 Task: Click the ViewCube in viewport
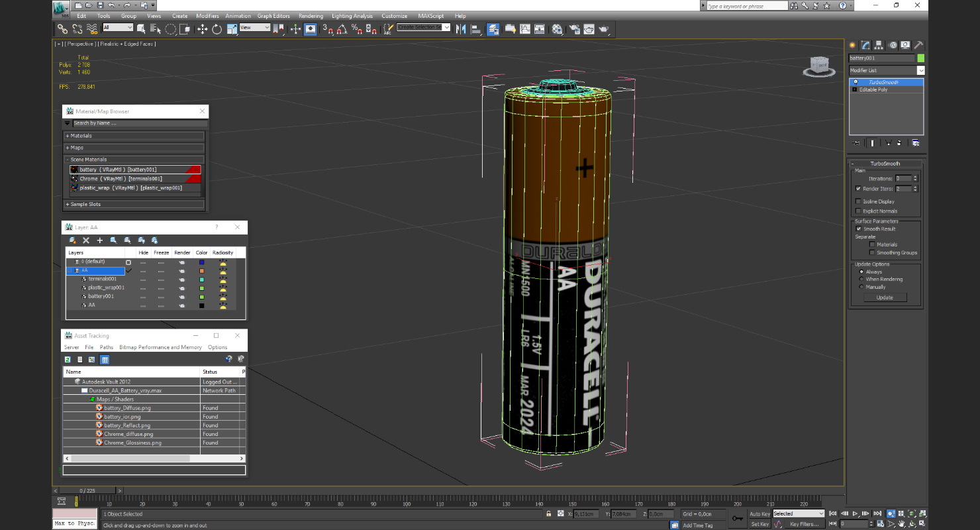coord(818,66)
